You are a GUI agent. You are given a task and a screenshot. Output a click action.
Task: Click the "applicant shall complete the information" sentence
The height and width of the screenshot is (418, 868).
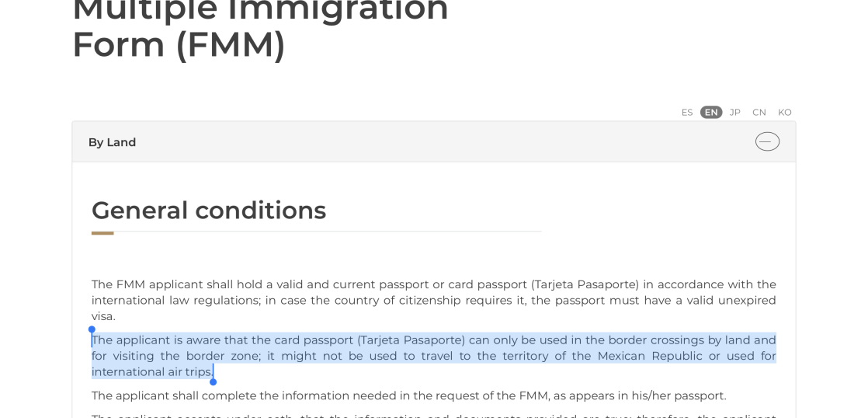click(408, 395)
